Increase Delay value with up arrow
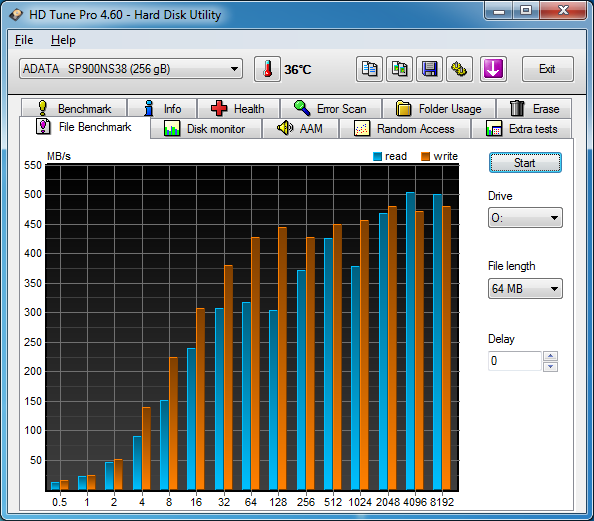This screenshot has width=594, height=521. coord(550,356)
